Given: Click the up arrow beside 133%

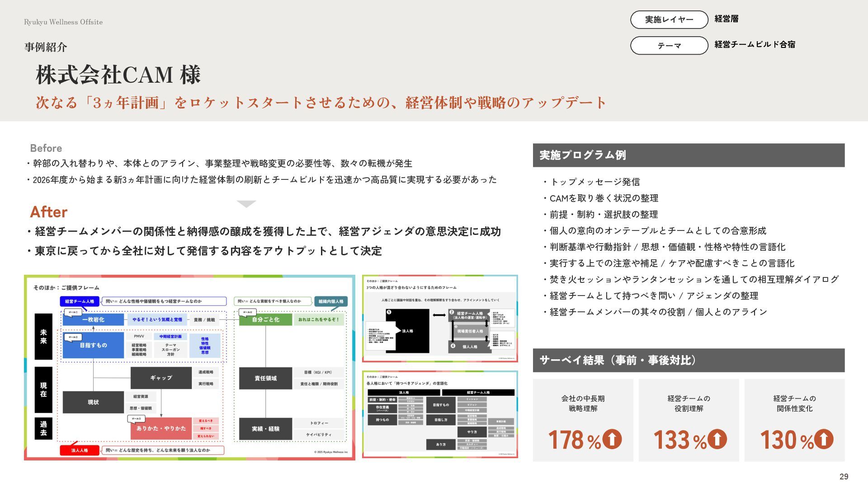Looking at the screenshot, I should tap(717, 439).
